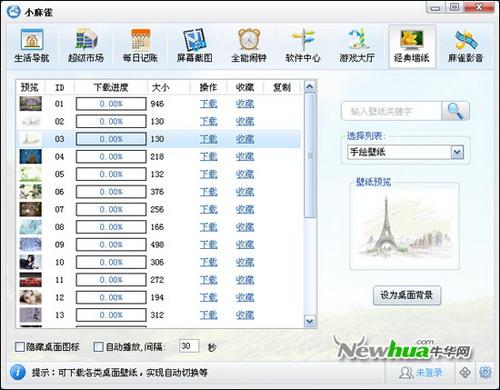Click the diamond icon in the status bar
The height and width of the screenshot is (390, 500).
tap(465, 373)
